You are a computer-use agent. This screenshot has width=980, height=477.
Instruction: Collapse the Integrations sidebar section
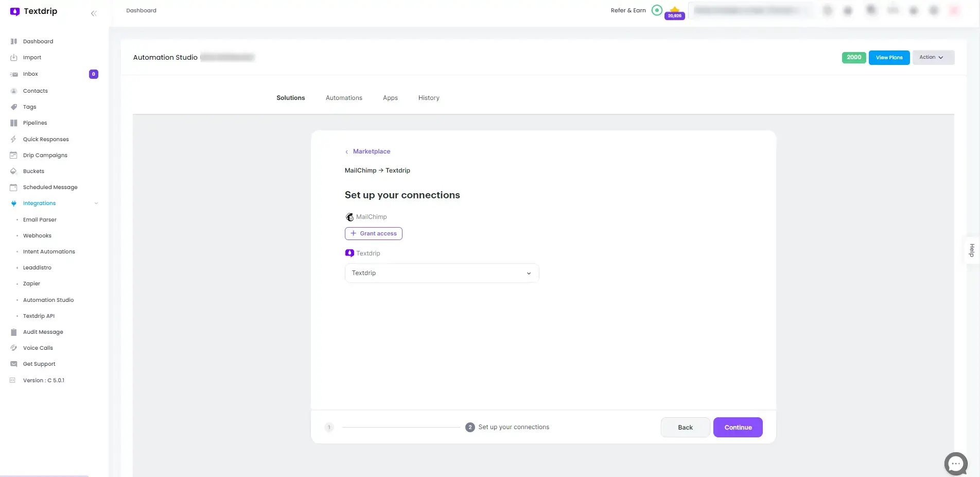pyautogui.click(x=96, y=203)
